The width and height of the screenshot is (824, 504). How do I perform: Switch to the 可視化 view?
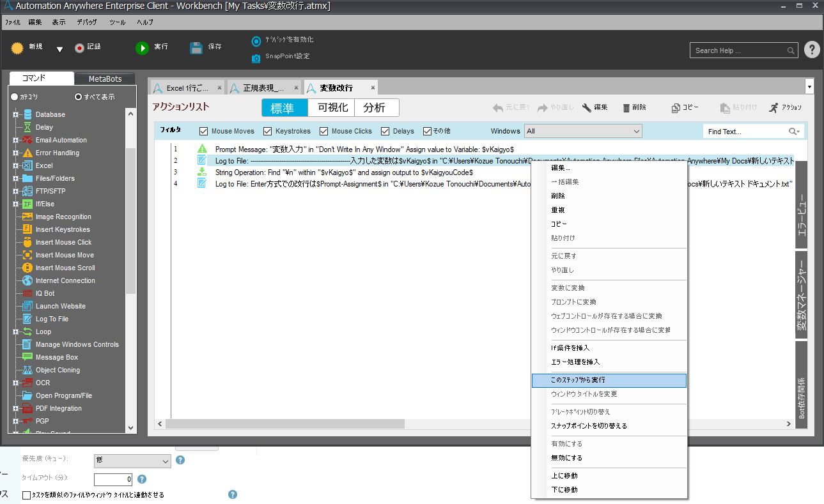(x=332, y=107)
